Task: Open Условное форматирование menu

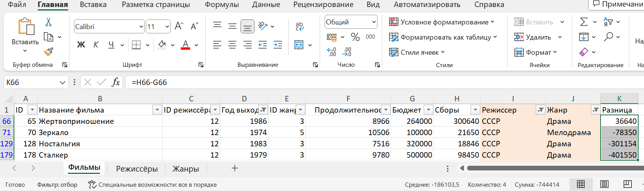Action: 442,22
